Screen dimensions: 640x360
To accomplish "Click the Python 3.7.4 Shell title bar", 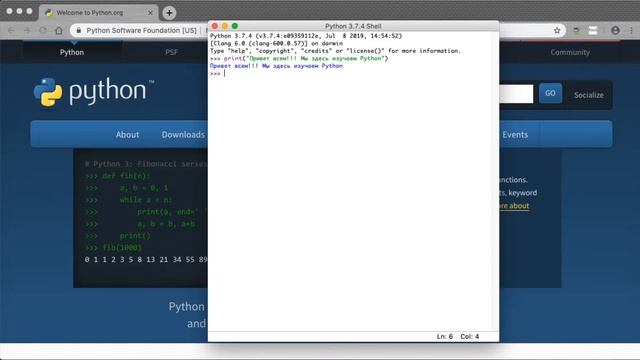I will click(353, 26).
